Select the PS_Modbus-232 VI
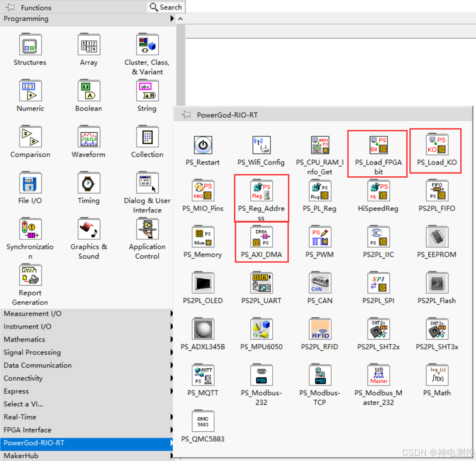Image resolution: width=476 pixels, height=461 pixels. 261,374
